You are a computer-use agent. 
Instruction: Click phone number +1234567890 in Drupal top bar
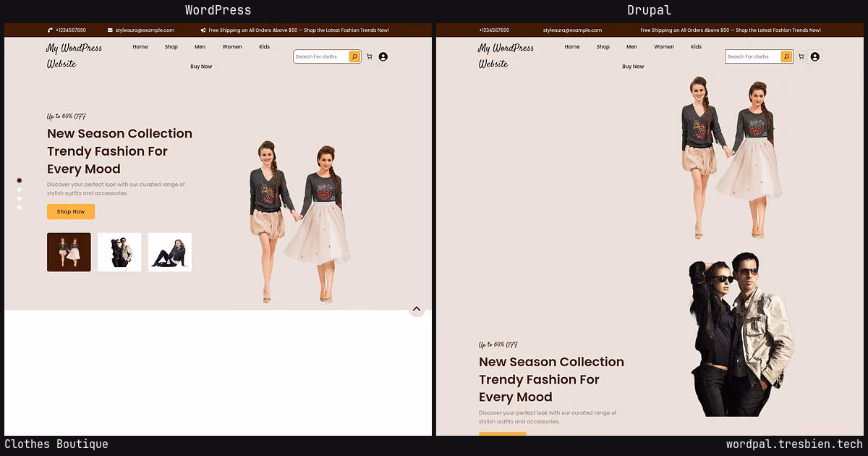pos(493,30)
